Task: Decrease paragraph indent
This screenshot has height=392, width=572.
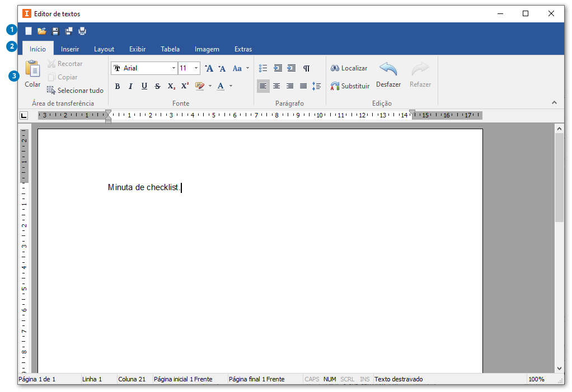Action: [278, 68]
